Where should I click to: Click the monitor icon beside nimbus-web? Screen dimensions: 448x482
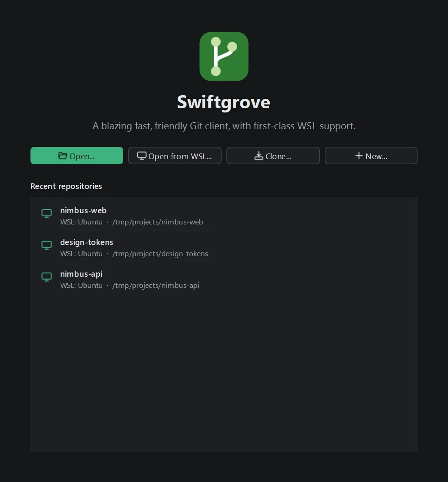point(47,213)
